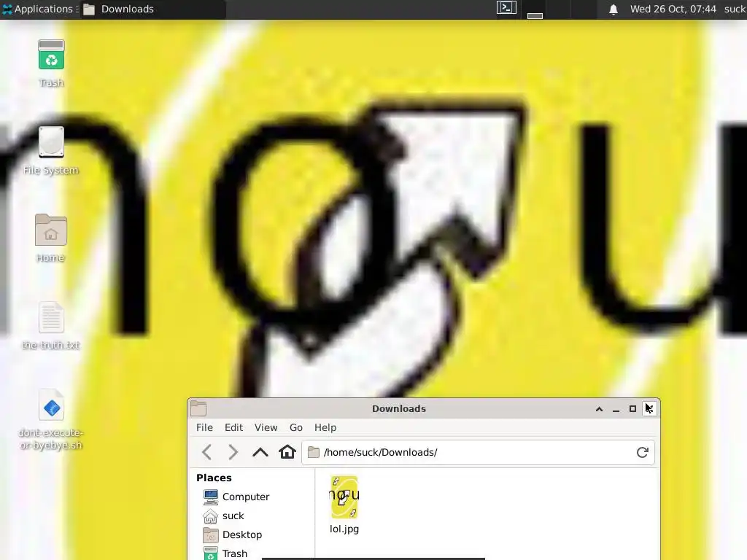Click the clock showing Wed 26 Oct, 07:44
Screen dimensions: 747x560
click(x=673, y=9)
